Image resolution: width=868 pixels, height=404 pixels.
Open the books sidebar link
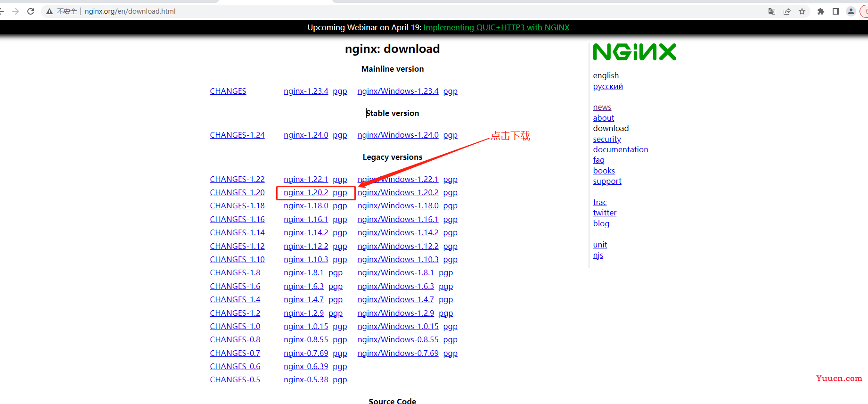(x=604, y=171)
